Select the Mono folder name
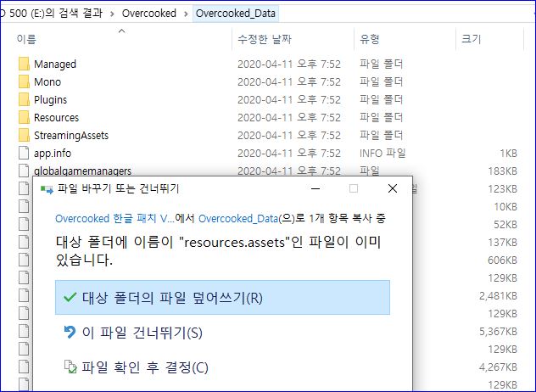536x392 pixels. coord(47,81)
